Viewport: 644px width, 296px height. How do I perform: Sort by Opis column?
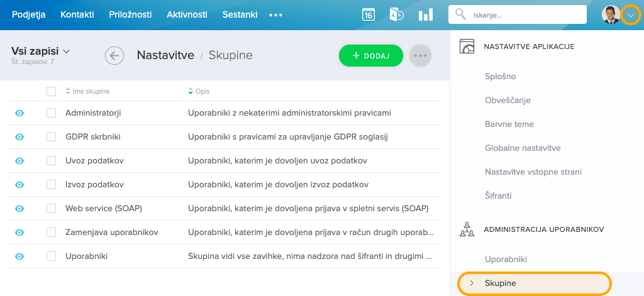coord(199,91)
